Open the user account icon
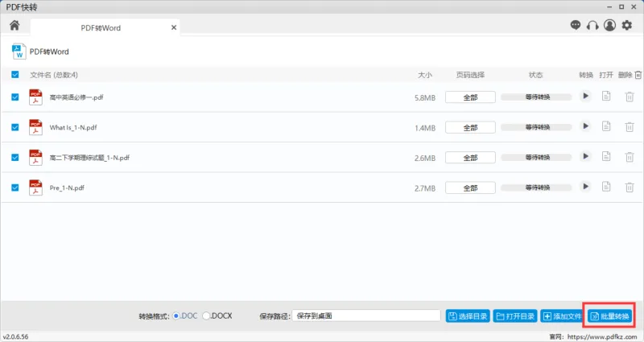This screenshot has height=342, width=644. pos(610,26)
